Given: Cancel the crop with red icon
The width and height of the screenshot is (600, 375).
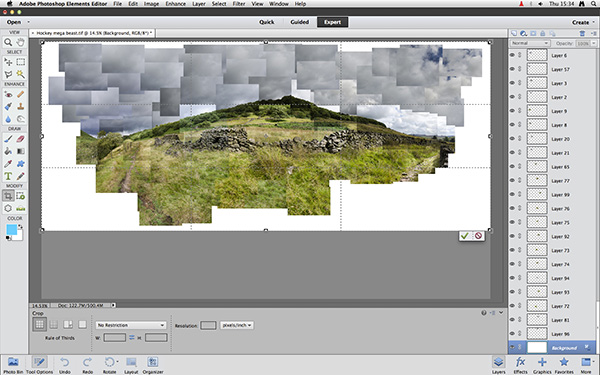Looking at the screenshot, I should tap(478, 236).
